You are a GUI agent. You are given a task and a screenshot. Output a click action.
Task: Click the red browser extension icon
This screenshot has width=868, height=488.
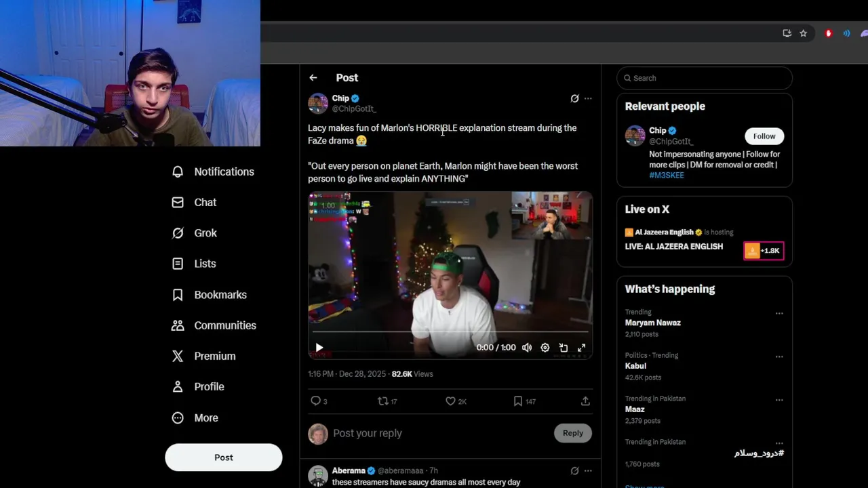point(829,33)
